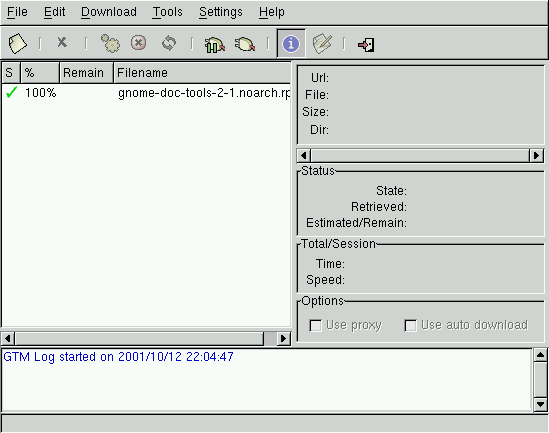Click the download list horizontal scrollbar slider
The height and width of the screenshot is (433, 549).
click(x=139, y=338)
